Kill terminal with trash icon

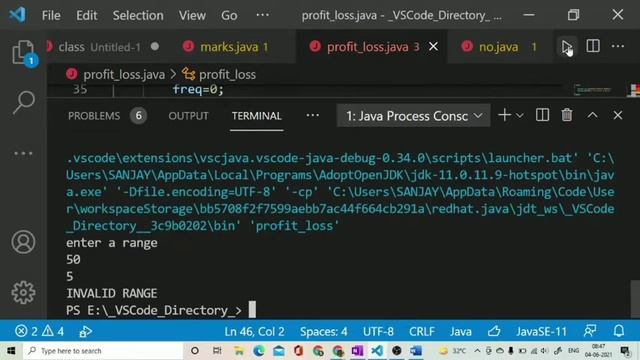coord(567,115)
